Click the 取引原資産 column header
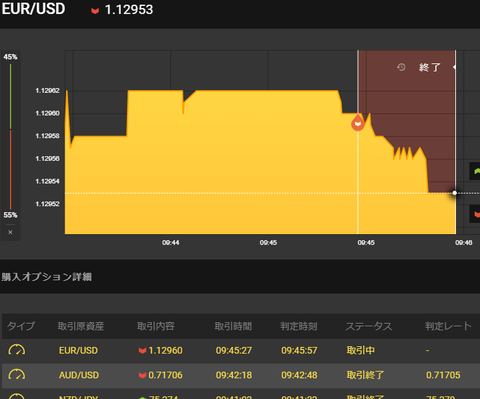Viewport: 480px width, 399px height. [81, 326]
